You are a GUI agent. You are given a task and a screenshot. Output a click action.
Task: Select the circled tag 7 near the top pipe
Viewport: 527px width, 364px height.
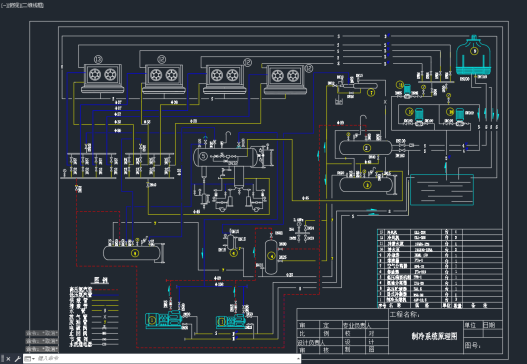(x=371, y=92)
